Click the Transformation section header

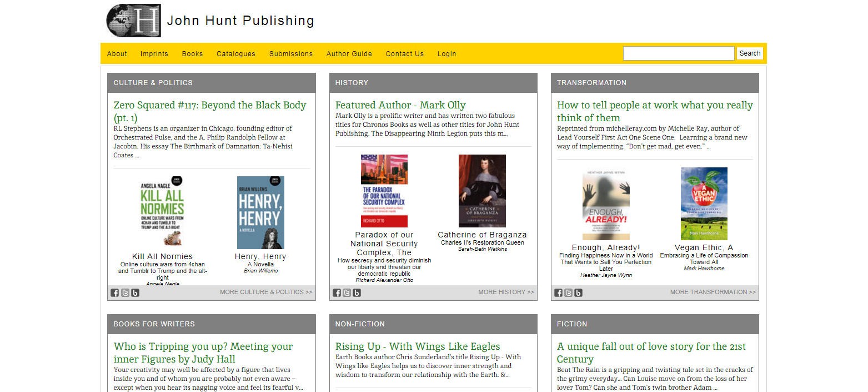655,83
